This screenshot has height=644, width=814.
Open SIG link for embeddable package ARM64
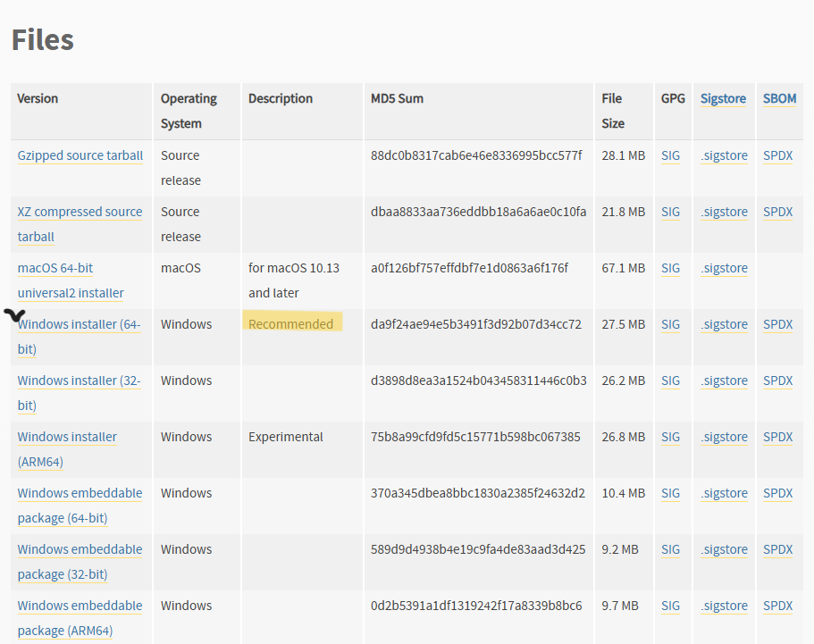click(x=670, y=606)
